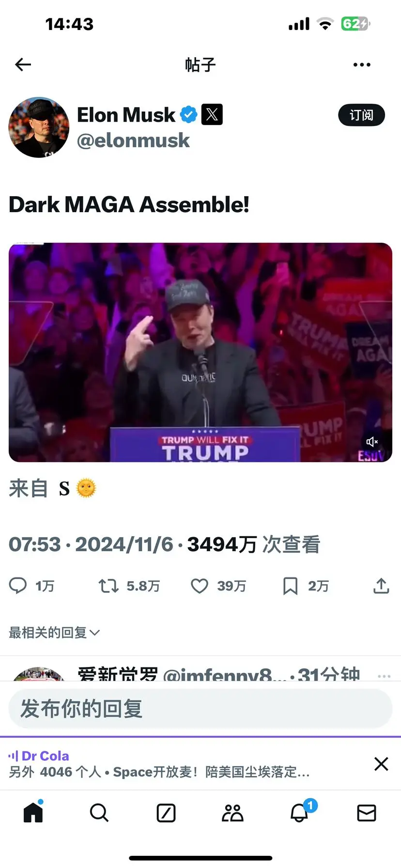401x868 pixels.
Task: Click the 发布你的回复 reply input field
Action: (x=200, y=709)
